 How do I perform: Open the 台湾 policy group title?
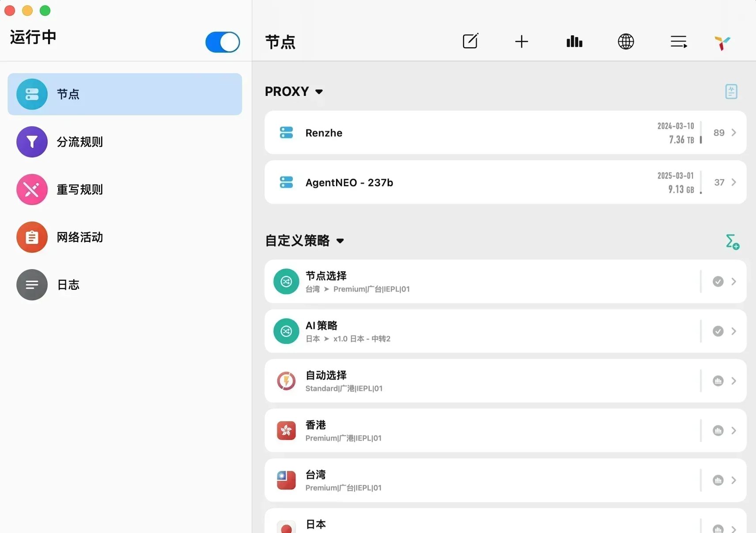pos(316,475)
